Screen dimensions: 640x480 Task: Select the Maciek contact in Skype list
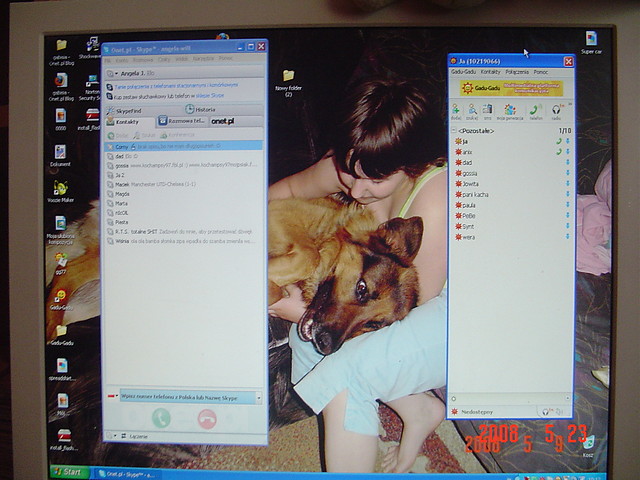point(184,184)
